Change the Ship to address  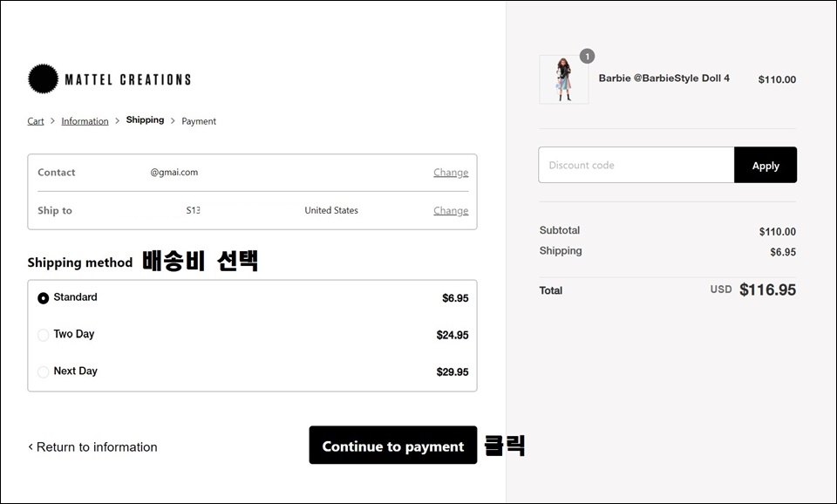tap(451, 210)
